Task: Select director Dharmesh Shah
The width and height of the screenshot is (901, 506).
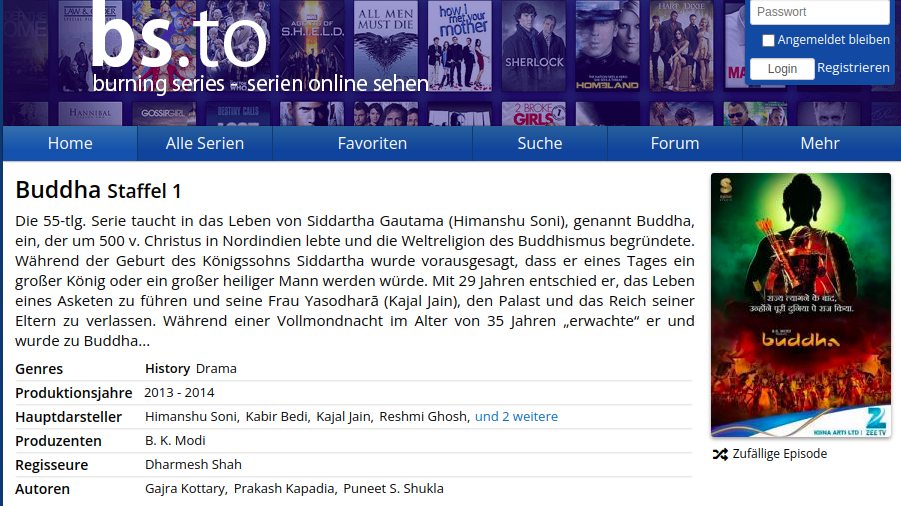Action: 193,465
